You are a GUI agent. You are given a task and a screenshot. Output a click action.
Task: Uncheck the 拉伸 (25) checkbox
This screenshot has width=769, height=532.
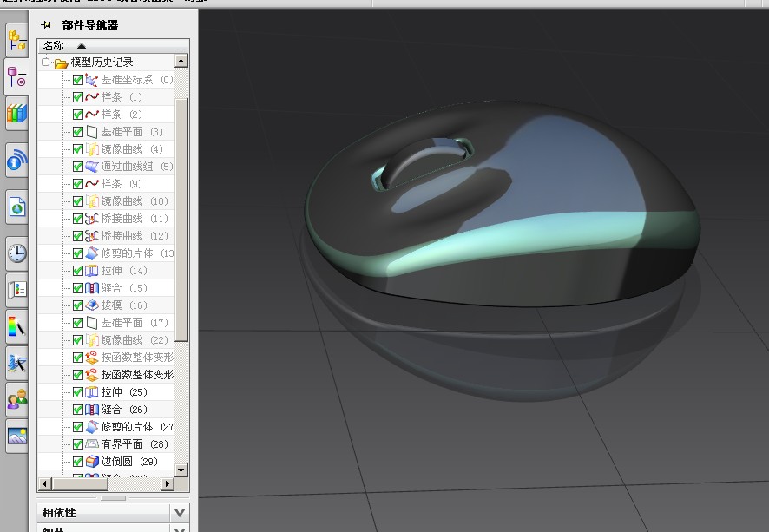[78, 392]
